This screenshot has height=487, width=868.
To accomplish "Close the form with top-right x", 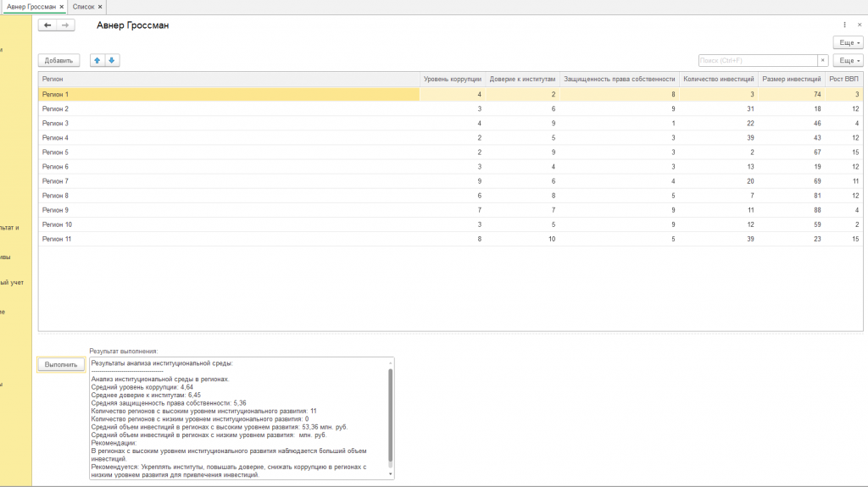I will tap(860, 25).
